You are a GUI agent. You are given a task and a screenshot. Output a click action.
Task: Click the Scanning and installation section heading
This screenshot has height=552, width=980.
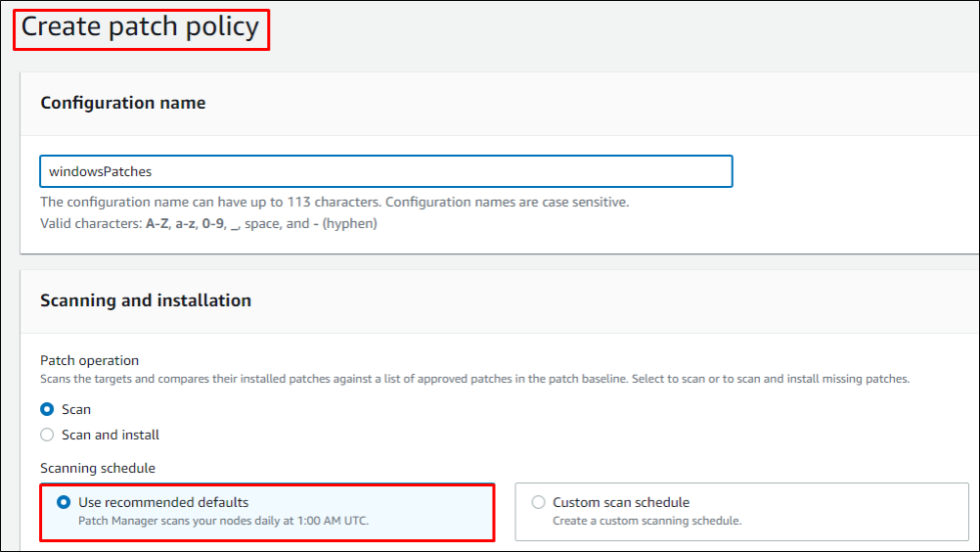(x=145, y=300)
